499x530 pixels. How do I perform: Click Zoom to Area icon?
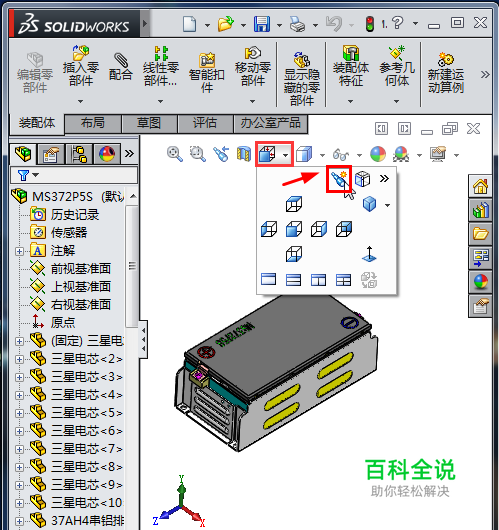(x=198, y=154)
